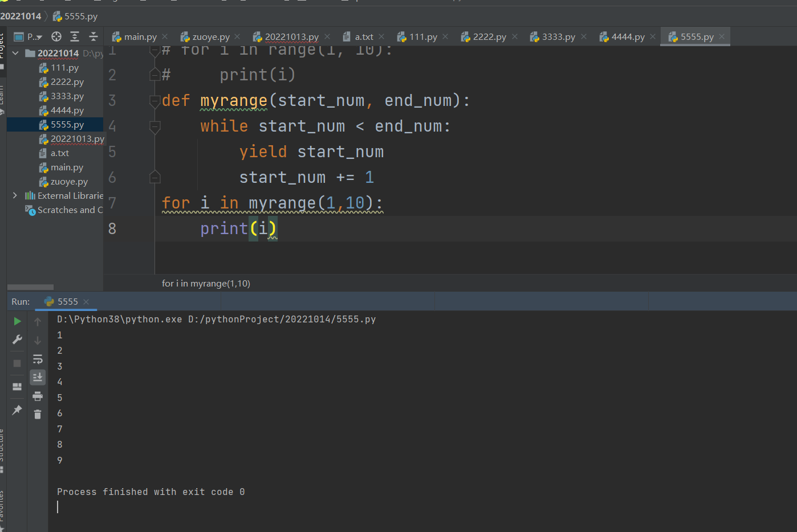This screenshot has height=532, width=797.
Task: Click the 'print(i)' statement on line 8
Action: pos(239,229)
